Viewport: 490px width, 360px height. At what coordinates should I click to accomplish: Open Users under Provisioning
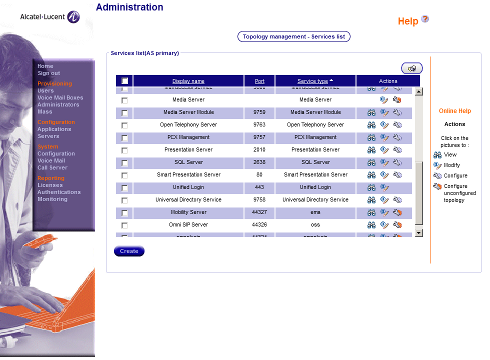pos(45,91)
